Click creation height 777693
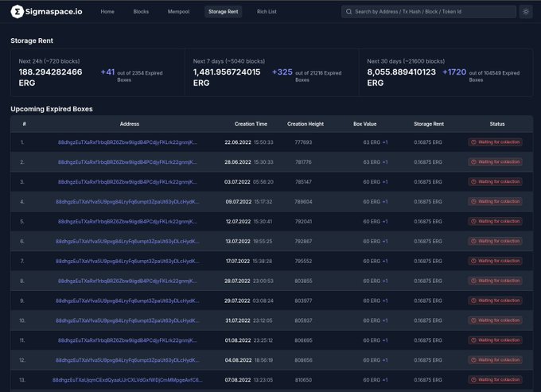The width and height of the screenshot is (541, 392). 303,142
